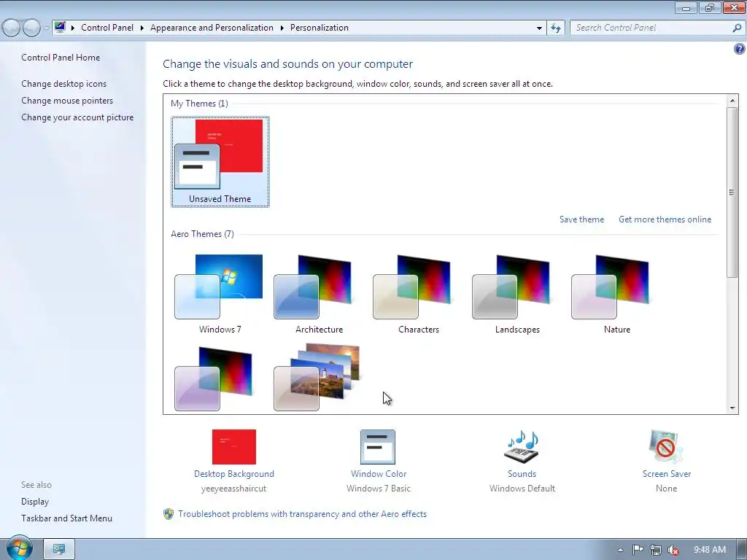
Task: Open the Screen Saver icon
Action: click(665, 447)
